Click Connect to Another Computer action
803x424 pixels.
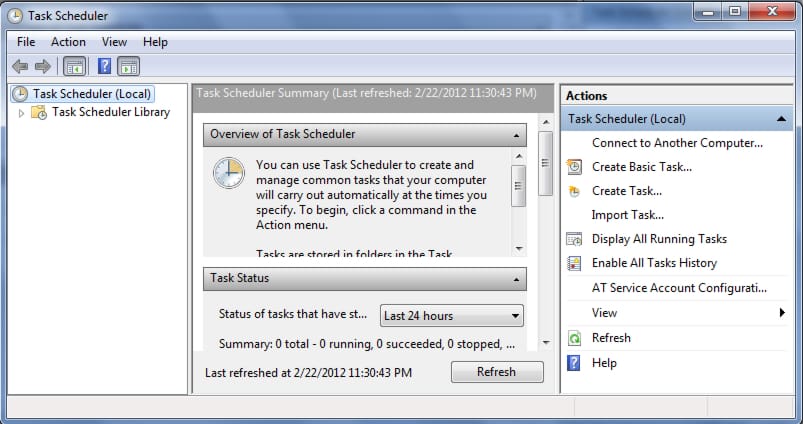click(x=677, y=143)
